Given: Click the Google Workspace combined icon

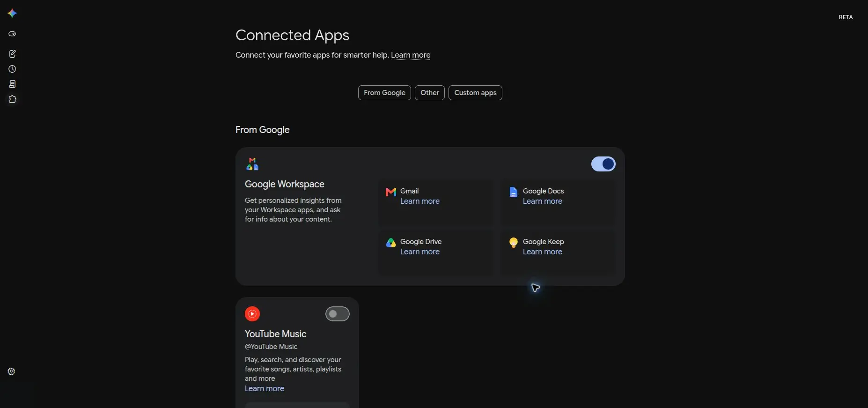Looking at the screenshot, I should tap(252, 164).
